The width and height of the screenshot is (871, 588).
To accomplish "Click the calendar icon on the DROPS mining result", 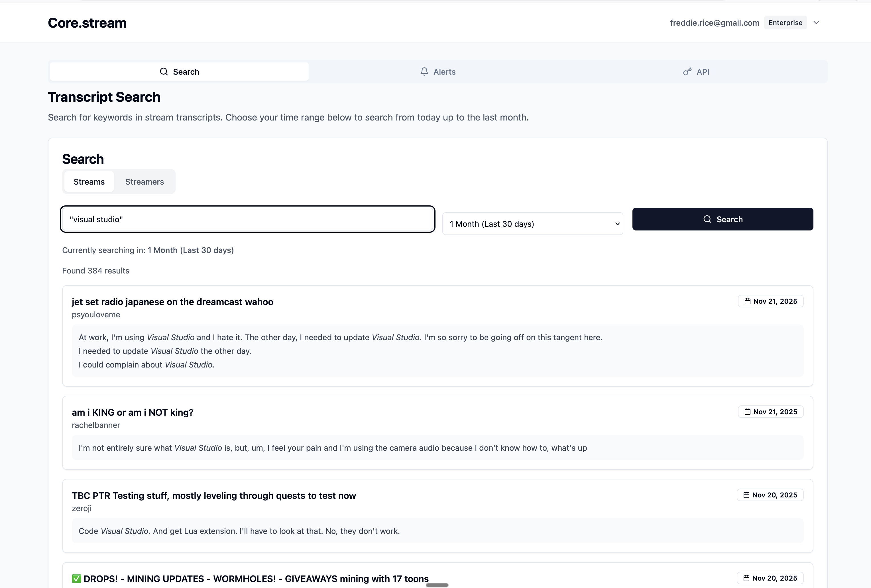I will pos(747,578).
